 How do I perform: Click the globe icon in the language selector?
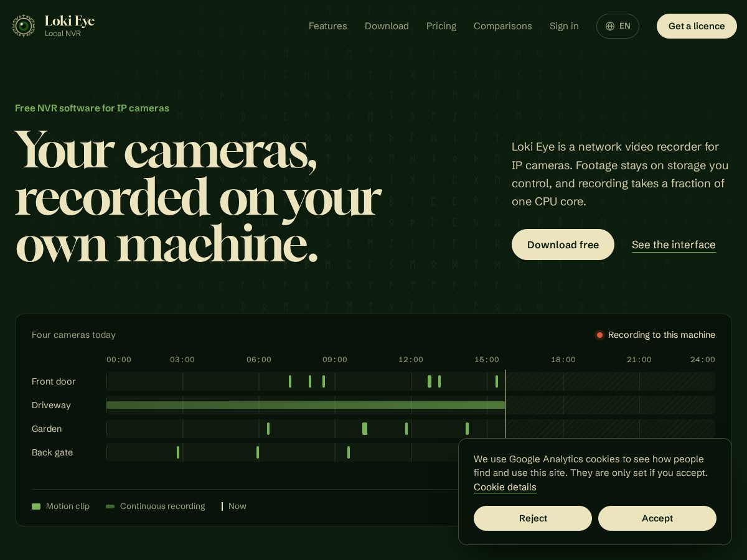pyautogui.click(x=610, y=26)
